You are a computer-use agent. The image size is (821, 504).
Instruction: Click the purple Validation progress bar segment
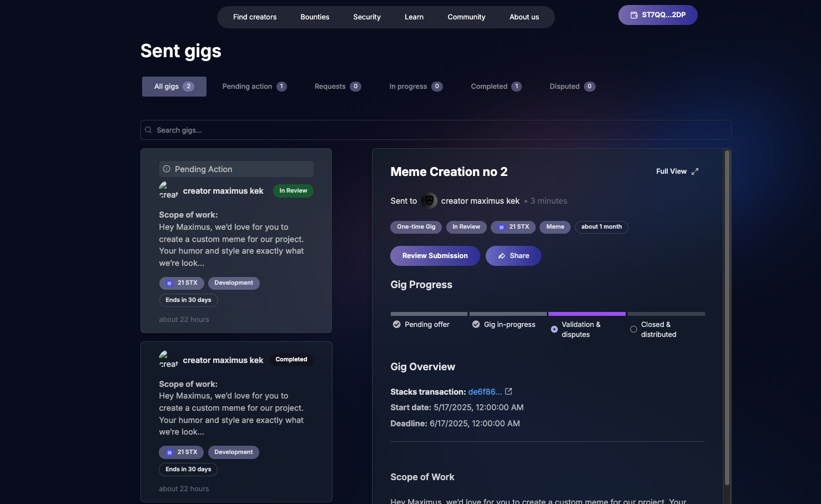[x=587, y=314]
